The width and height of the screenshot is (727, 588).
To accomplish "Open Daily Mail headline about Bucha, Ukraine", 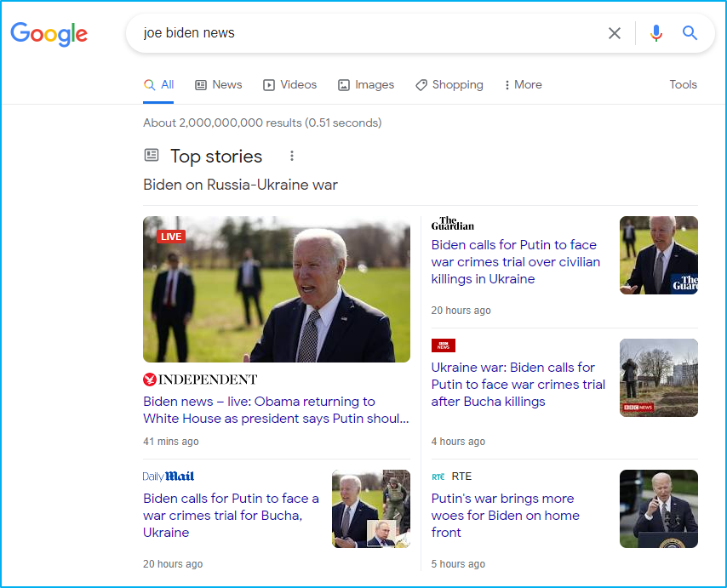I will tap(231, 516).
